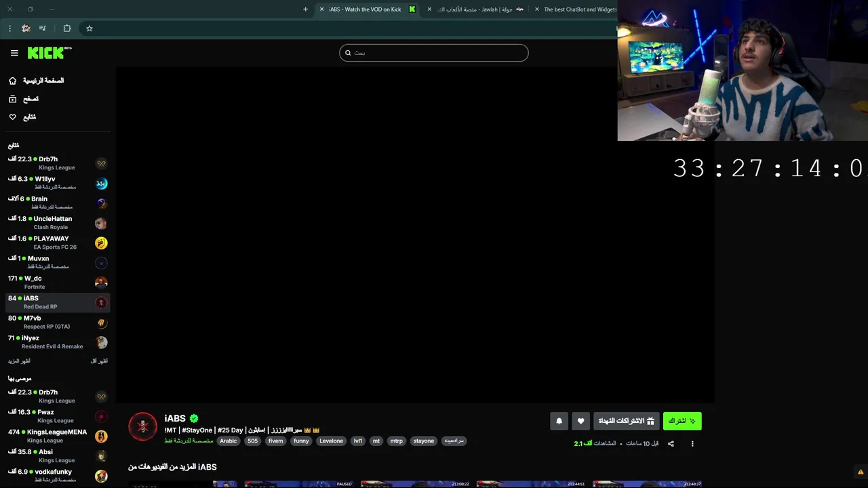Click UncleHattan's avatar in the sidebar
Viewport: 868px width, 488px height.
click(101, 223)
